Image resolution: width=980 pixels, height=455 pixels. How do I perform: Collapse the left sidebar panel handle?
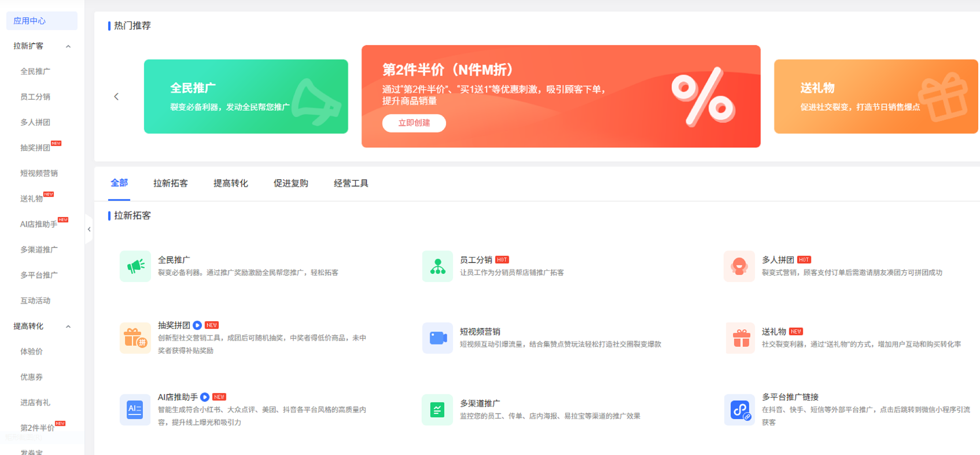point(89,229)
